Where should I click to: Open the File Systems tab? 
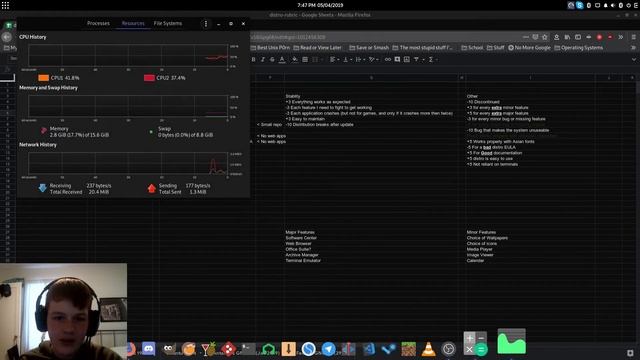pos(168,23)
